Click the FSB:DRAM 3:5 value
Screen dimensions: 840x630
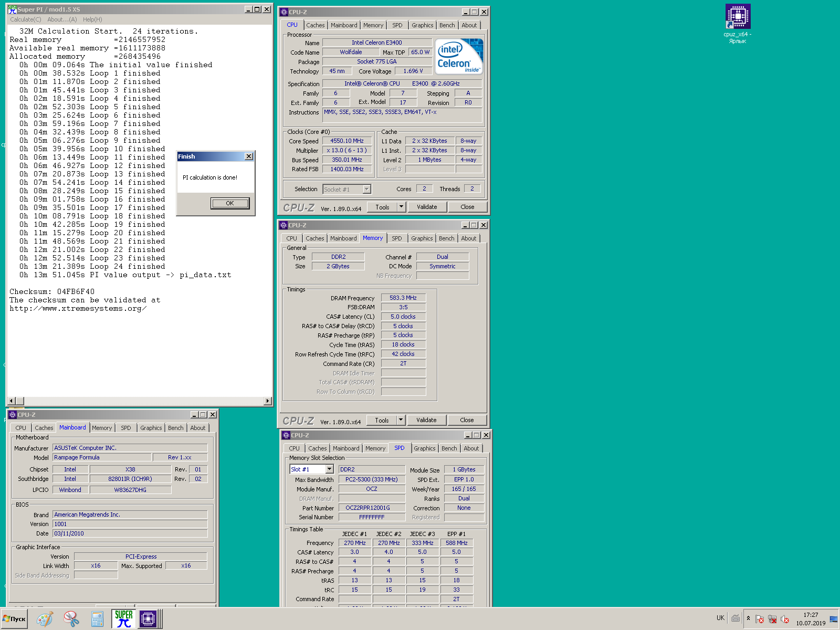pos(403,307)
